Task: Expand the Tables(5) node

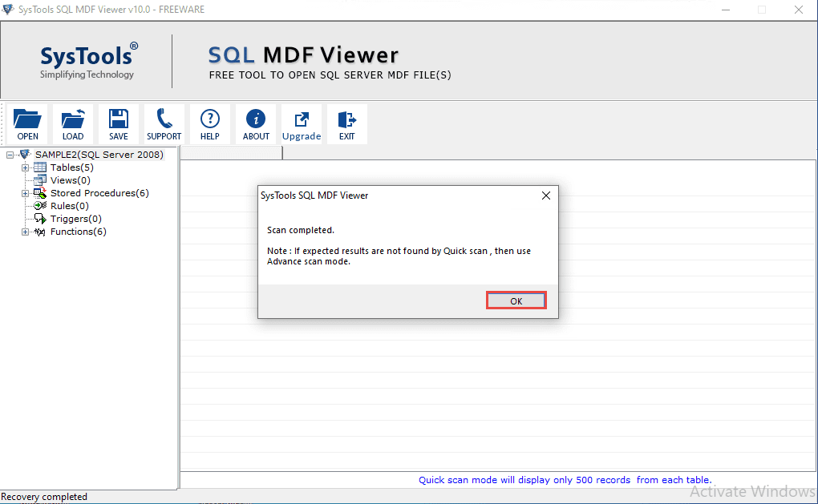Action: tap(25, 167)
